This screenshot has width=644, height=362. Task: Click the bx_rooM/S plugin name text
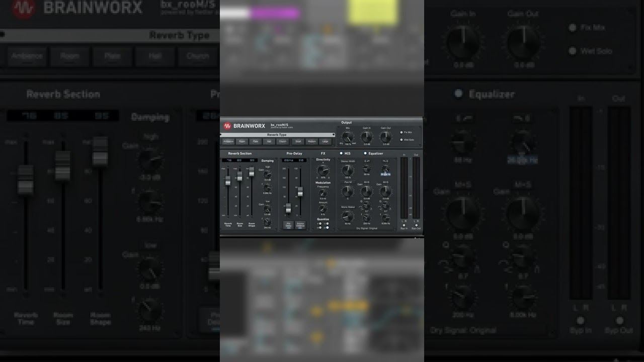tap(280, 125)
